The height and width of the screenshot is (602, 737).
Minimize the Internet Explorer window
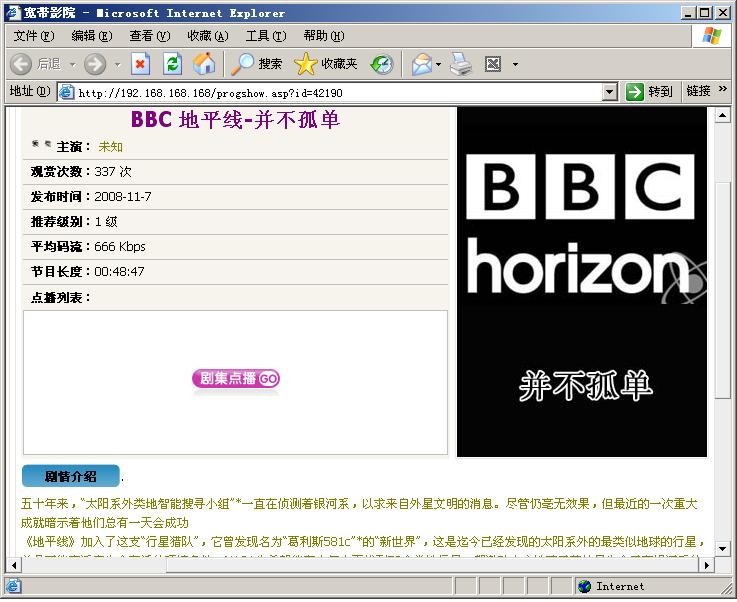pos(688,13)
